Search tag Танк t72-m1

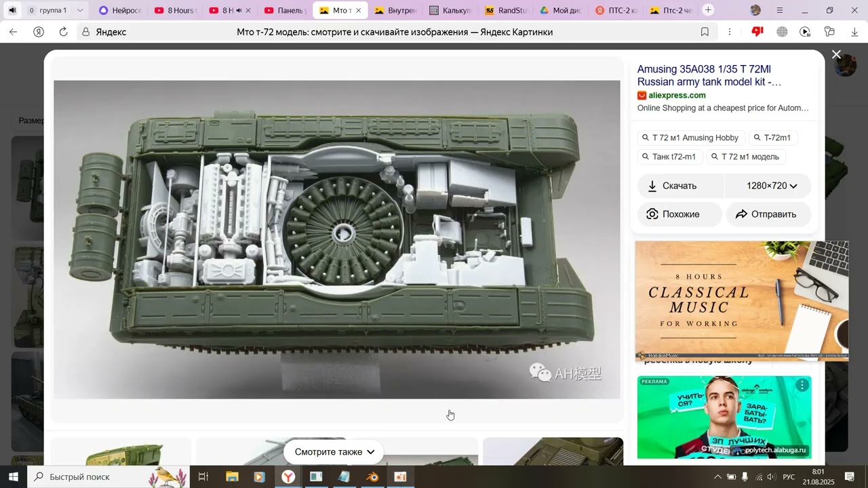point(671,157)
